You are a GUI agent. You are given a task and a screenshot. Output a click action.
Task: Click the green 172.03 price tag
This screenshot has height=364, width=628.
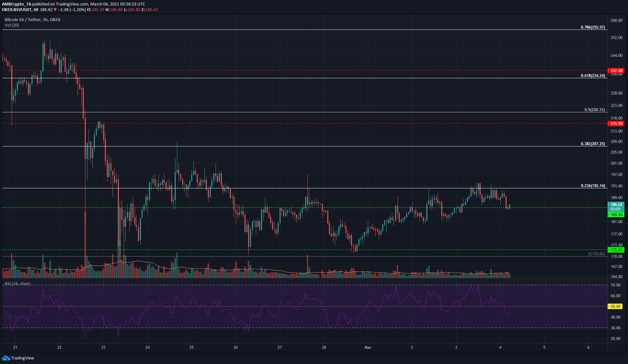[x=616, y=250]
